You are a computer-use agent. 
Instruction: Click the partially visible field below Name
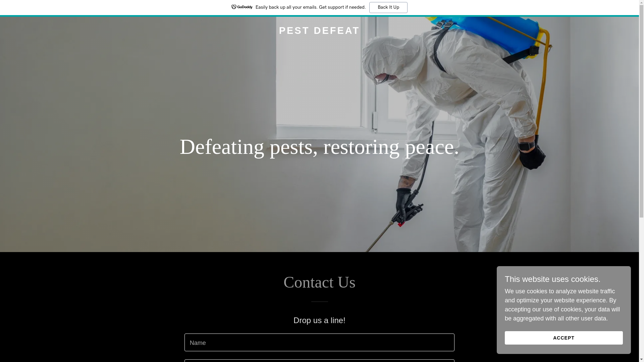coord(319,361)
